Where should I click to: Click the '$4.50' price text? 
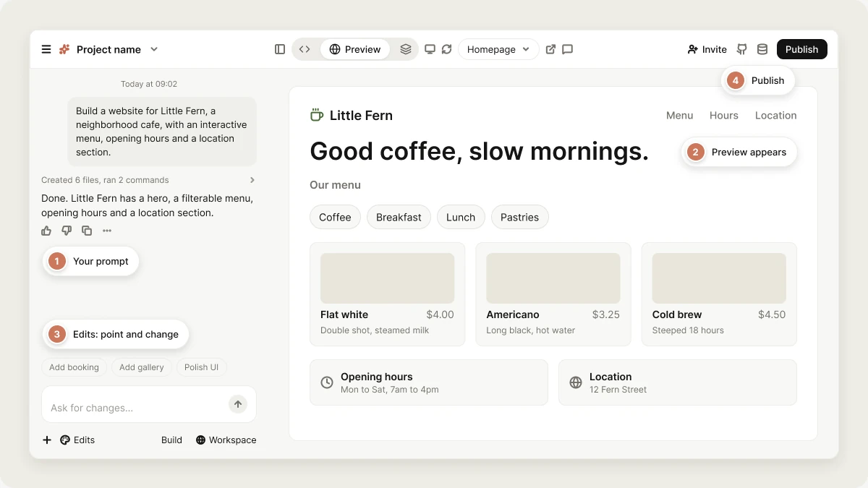(x=772, y=314)
